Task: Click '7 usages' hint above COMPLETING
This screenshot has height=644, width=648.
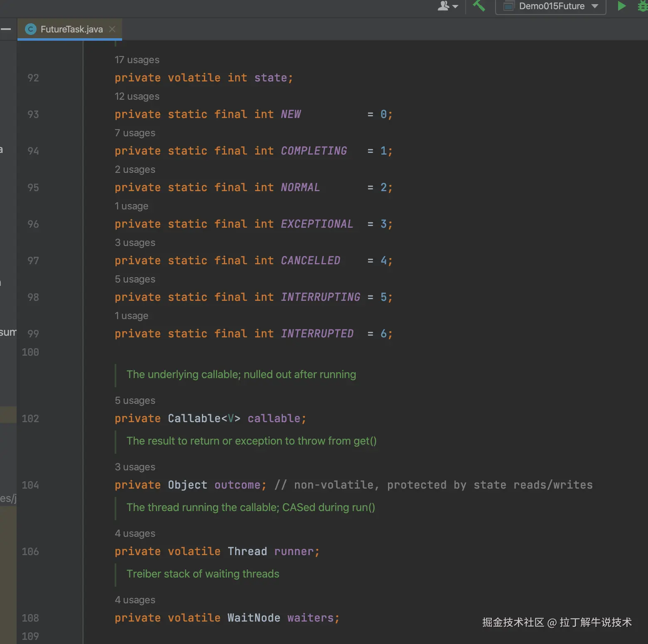Action: 135,133
